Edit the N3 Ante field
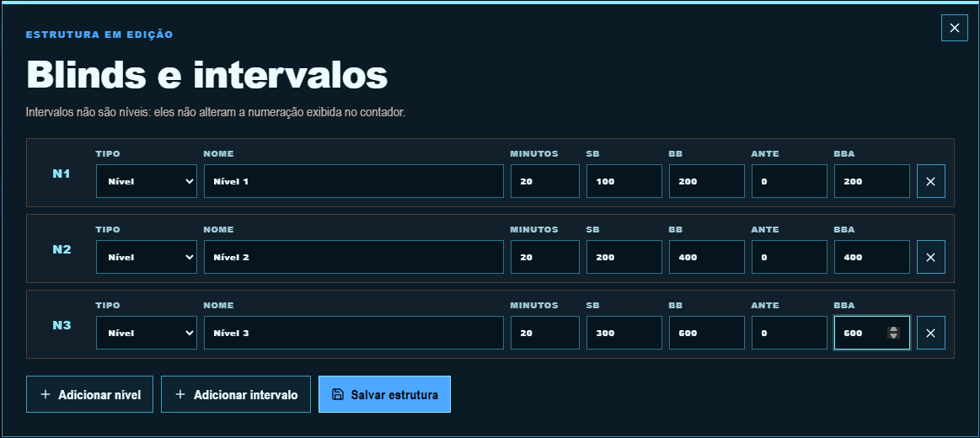The height and width of the screenshot is (438, 980). coord(790,333)
